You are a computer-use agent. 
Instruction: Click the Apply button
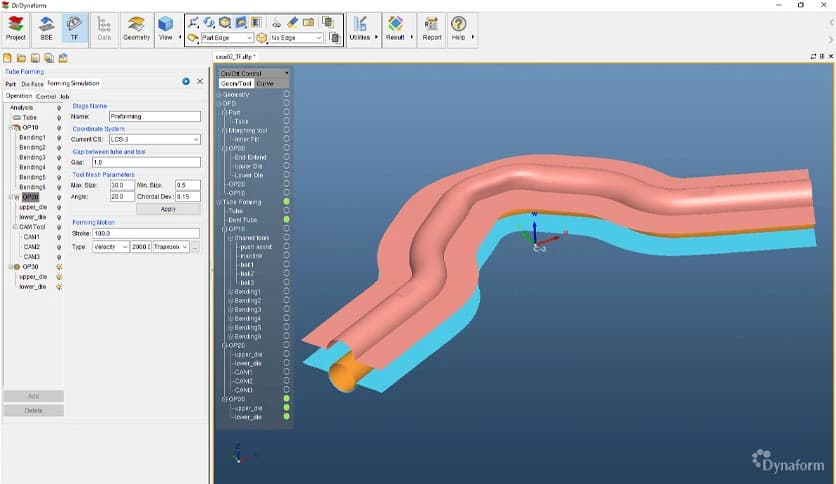tap(168, 209)
